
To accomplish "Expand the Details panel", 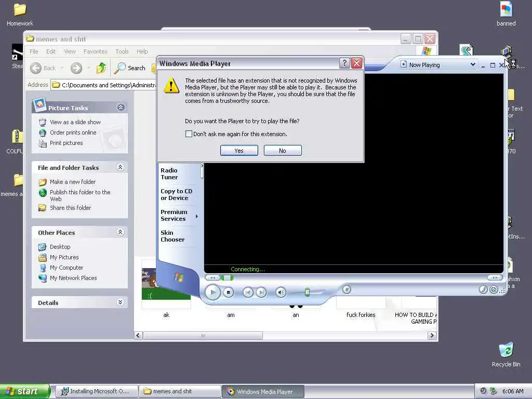I will [120, 302].
